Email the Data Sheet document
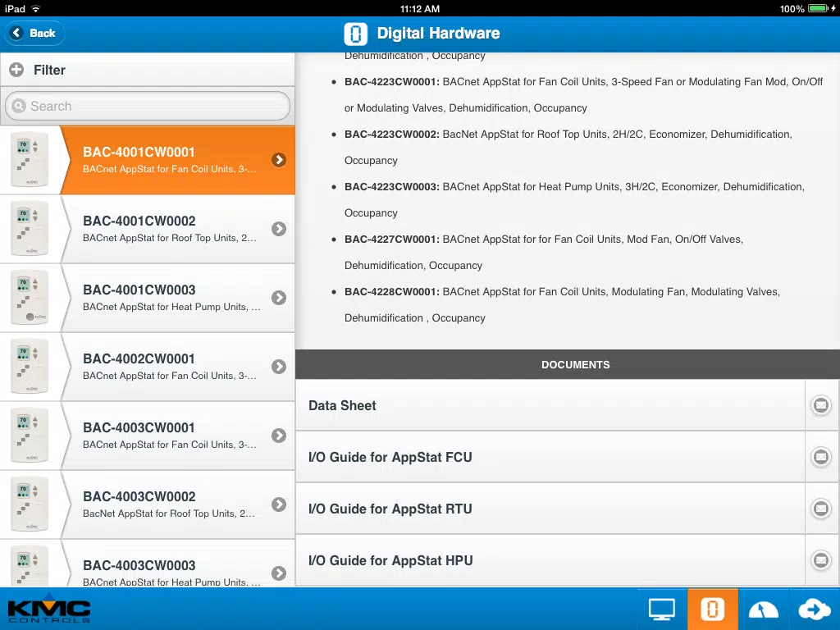This screenshot has width=840, height=630. tap(821, 405)
